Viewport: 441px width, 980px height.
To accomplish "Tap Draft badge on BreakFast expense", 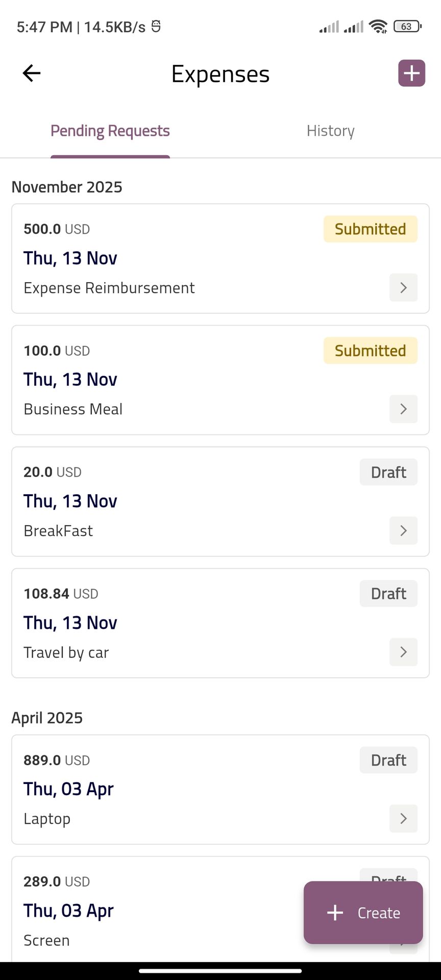I will [388, 472].
